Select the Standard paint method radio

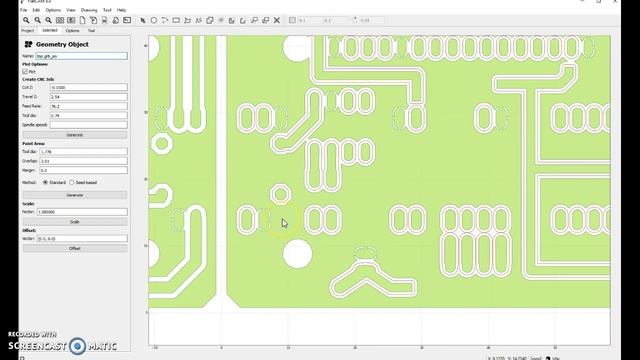45,182
